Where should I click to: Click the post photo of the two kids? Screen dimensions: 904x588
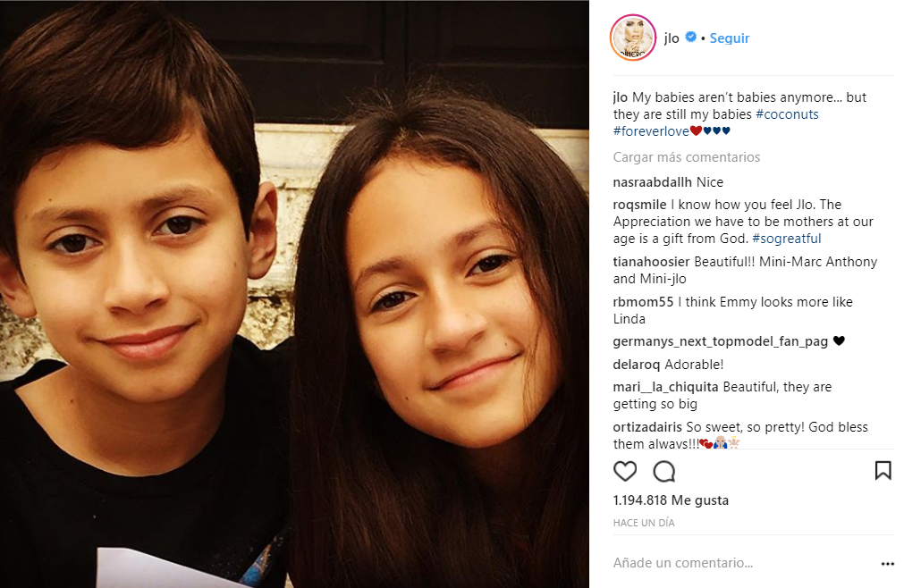294,294
